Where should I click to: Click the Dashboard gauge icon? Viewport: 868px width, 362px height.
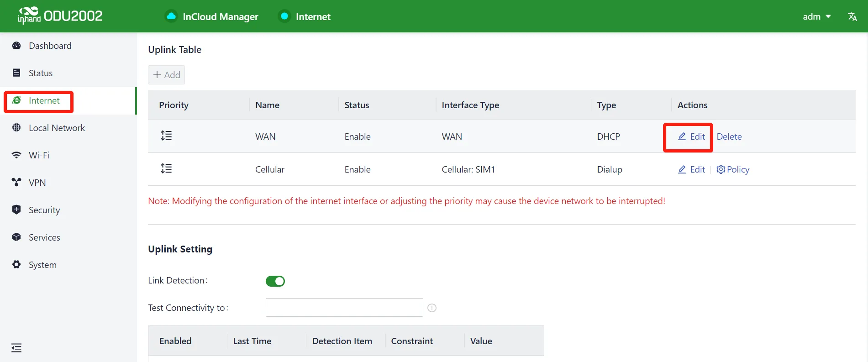(16, 46)
